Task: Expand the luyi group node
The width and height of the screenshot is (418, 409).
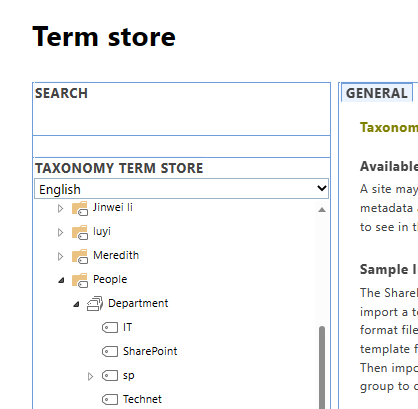Action: click(x=60, y=232)
